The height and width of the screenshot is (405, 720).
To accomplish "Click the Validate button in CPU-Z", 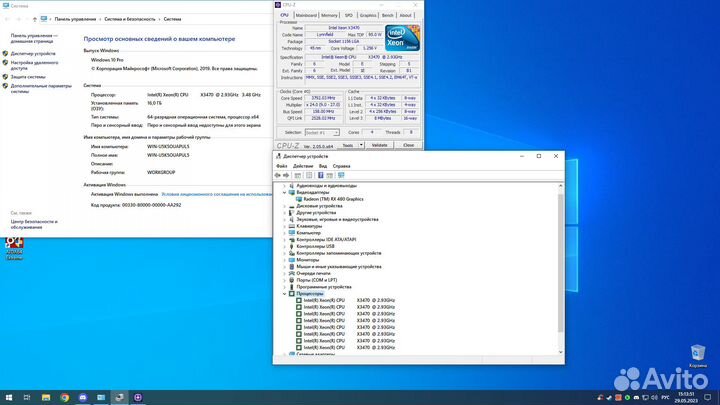I will pyautogui.click(x=379, y=145).
